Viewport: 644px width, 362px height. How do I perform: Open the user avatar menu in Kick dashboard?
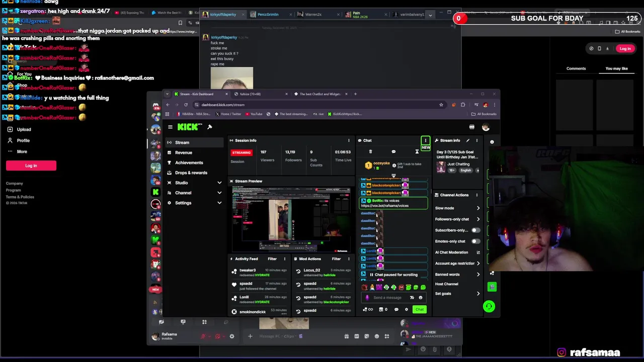pos(486,127)
